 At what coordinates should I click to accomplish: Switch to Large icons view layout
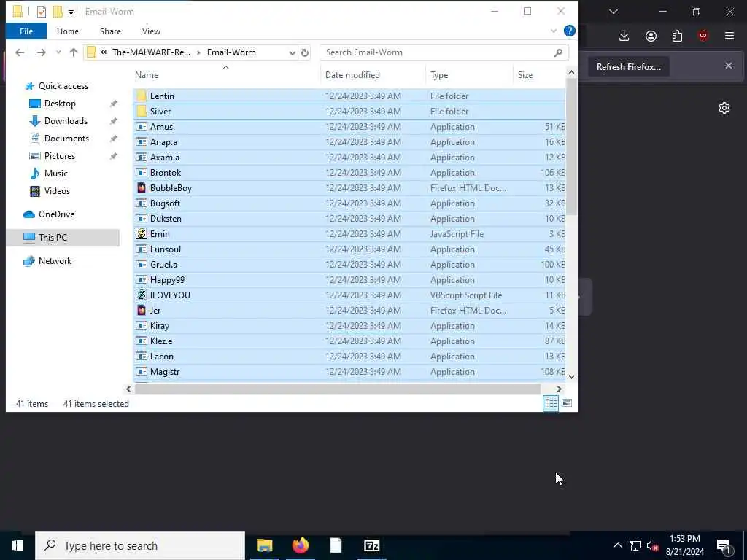click(x=567, y=403)
